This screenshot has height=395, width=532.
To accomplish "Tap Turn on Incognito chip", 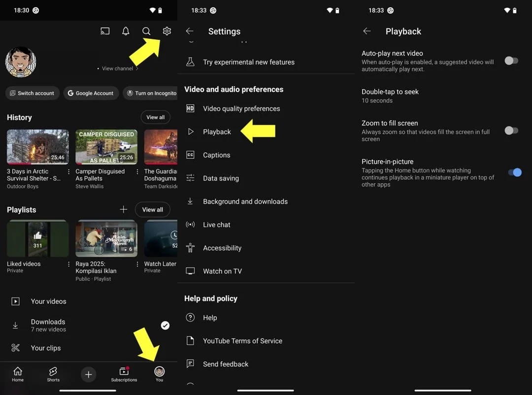I will [x=150, y=93].
